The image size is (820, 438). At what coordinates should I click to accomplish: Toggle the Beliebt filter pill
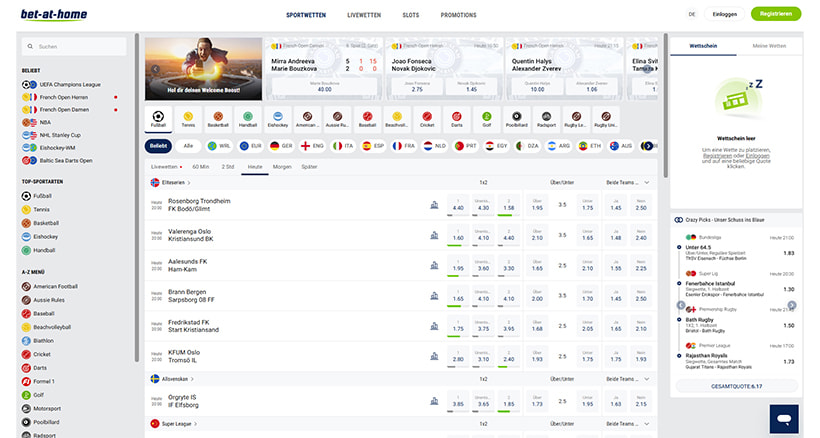pos(158,146)
